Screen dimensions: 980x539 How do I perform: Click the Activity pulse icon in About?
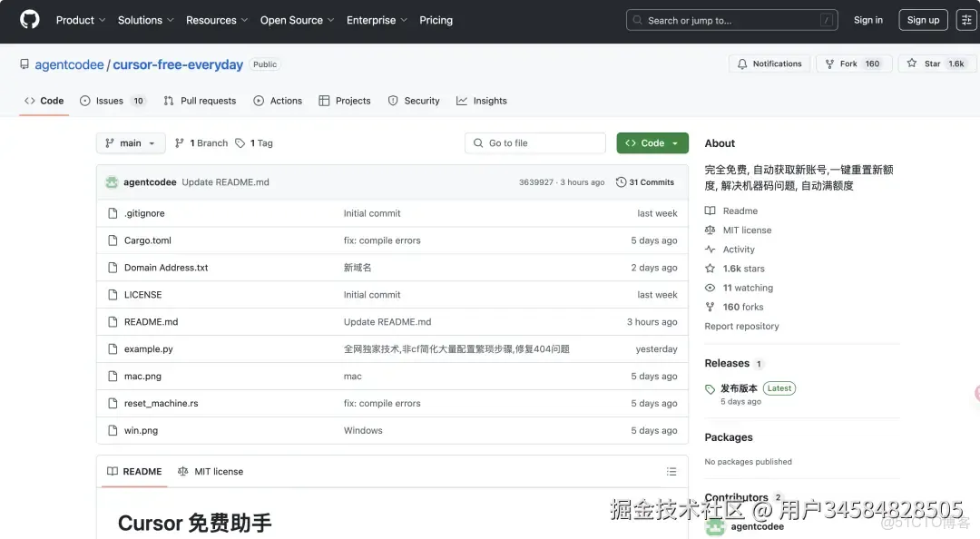tap(713, 249)
